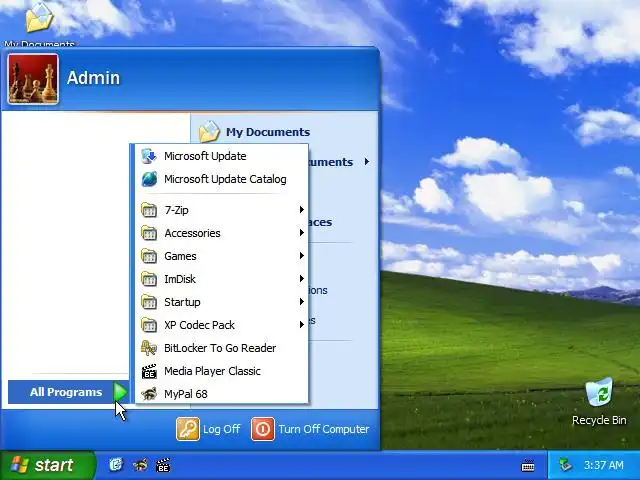Click the Admin user name

point(93,78)
